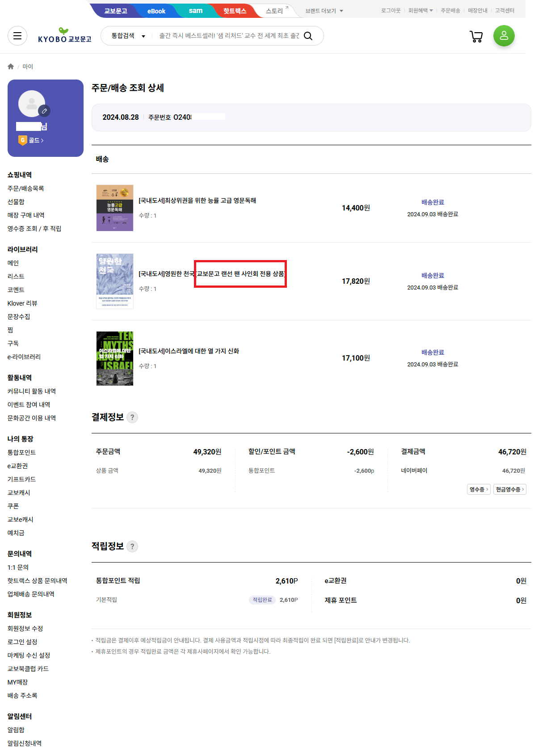This screenshot has width=534, height=756.
Task: Open 선물함 in sidebar
Action: click(16, 202)
